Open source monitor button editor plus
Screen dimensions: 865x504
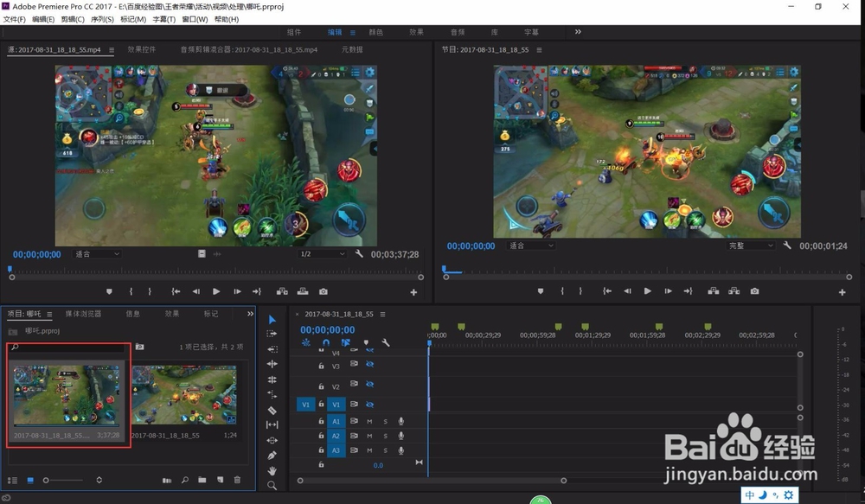pyautogui.click(x=413, y=292)
